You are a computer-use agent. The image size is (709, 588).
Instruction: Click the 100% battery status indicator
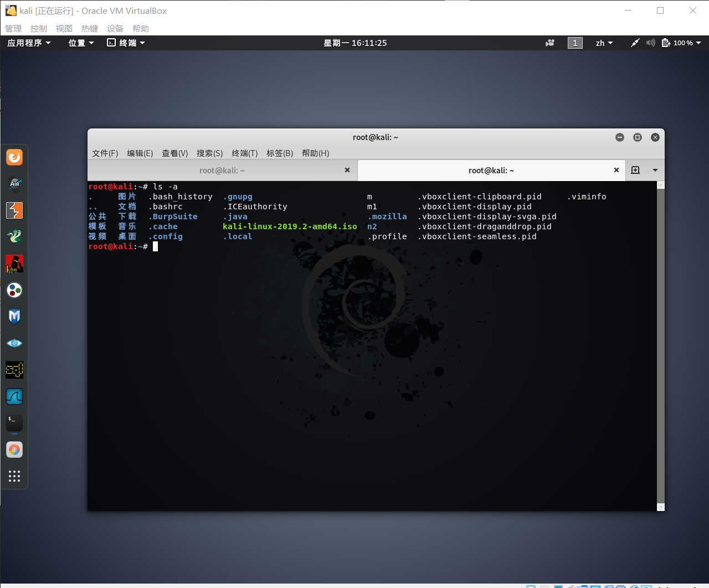(x=681, y=43)
